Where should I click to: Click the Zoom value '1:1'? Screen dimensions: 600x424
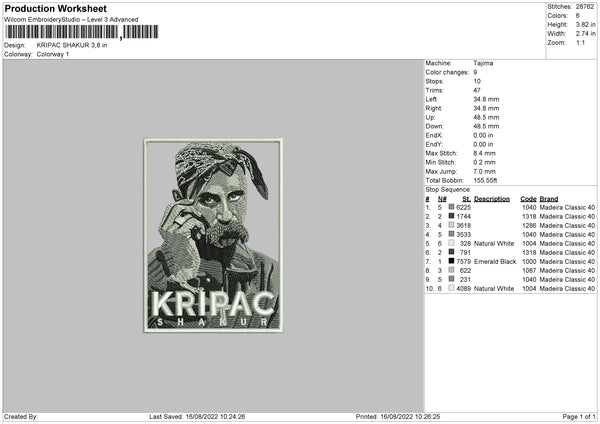point(580,42)
